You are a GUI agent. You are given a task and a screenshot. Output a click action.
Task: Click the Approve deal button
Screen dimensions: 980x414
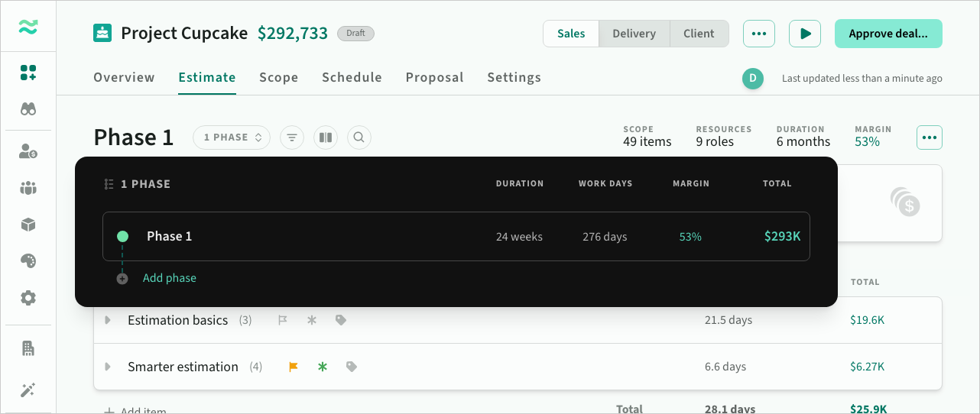[x=888, y=34]
